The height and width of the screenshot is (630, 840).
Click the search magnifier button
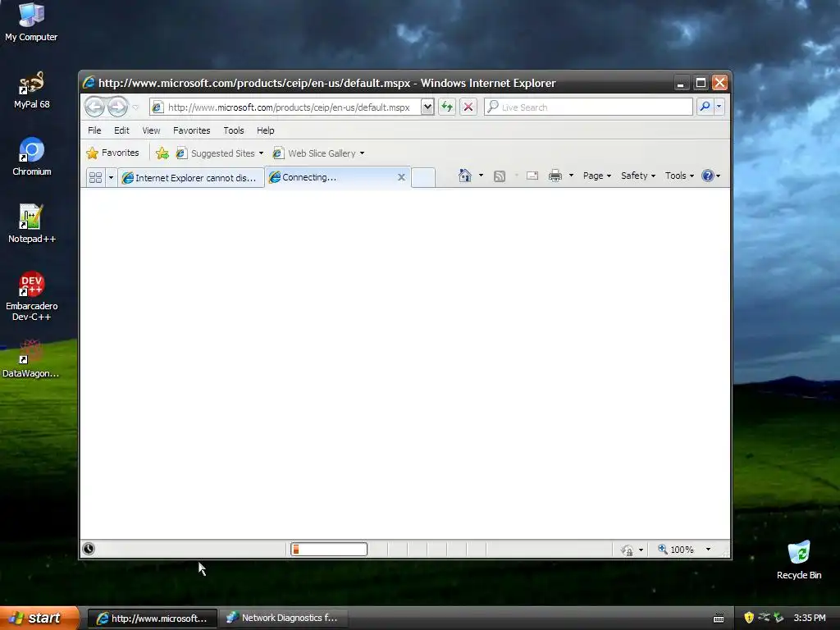(705, 107)
